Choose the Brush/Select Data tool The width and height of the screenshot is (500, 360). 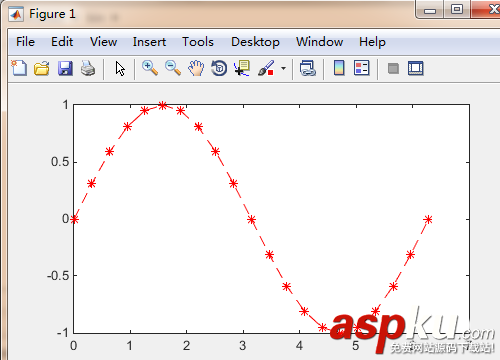(266, 68)
